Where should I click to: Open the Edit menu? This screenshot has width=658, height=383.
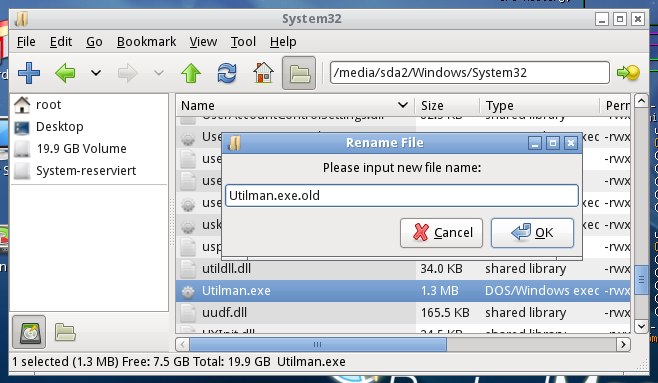coord(61,42)
